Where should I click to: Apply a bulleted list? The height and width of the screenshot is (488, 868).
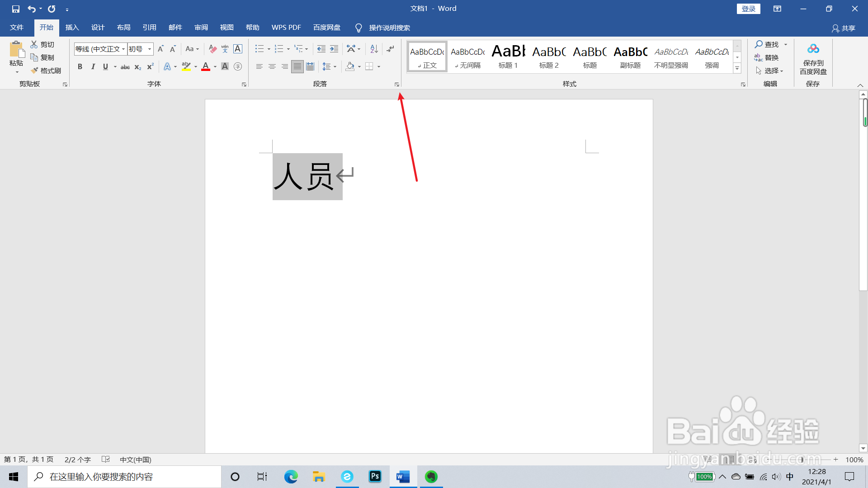click(259, 48)
